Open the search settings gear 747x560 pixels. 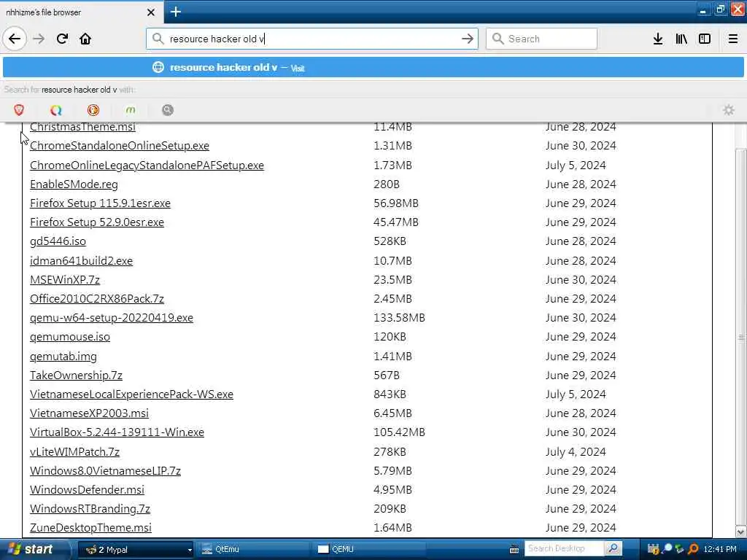[x=729, y=110]
